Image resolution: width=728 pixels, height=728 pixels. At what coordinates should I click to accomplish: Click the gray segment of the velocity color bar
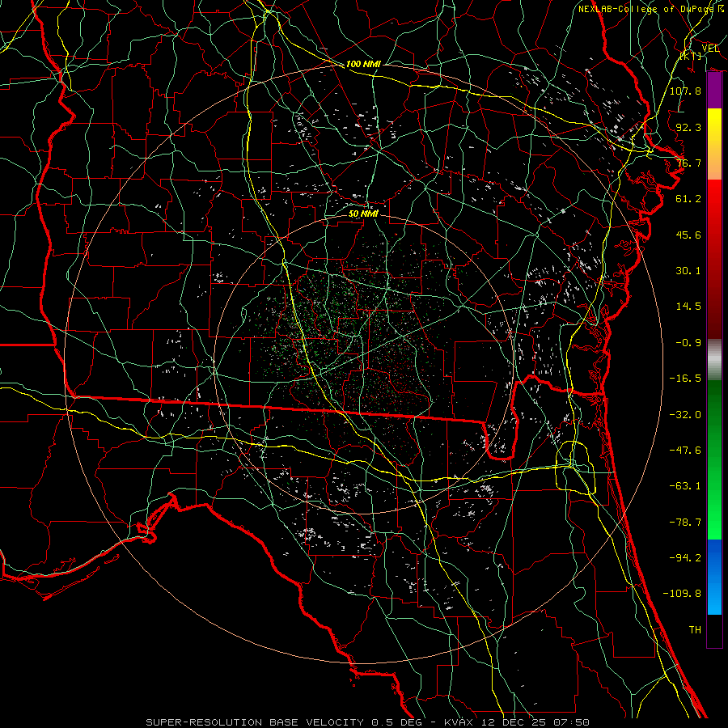[x=714, y=359]
